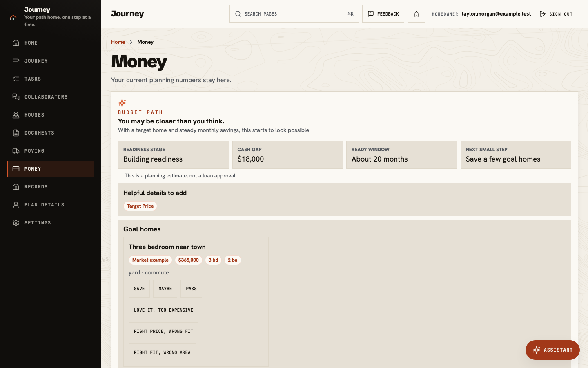Click the $365,000 price tag
The height and width of the screenshot is (368, 588).
(189, 260)
